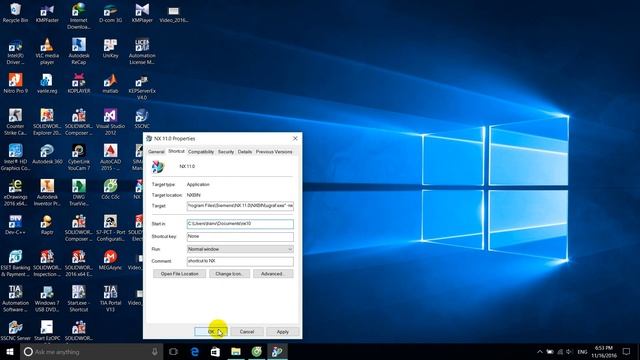The image size is (640, 360).
Task: Select the SSCNC Server desktop shortcut
Action: 16,331
